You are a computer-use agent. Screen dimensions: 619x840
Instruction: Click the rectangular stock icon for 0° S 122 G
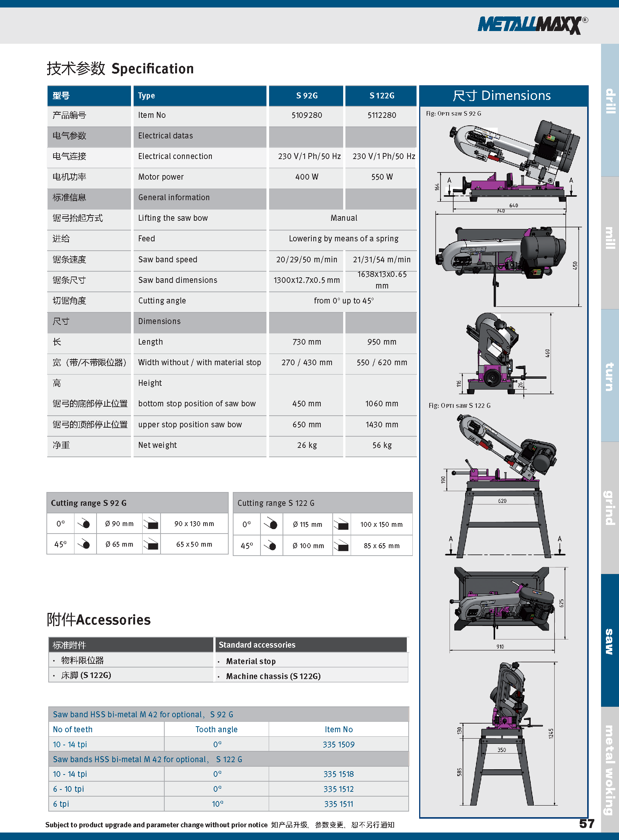(341, 525)
